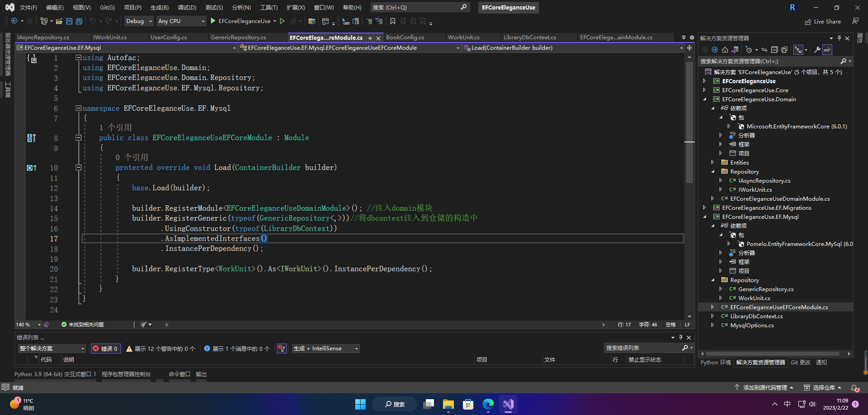
Task: Click Home icon in Solution Explorer toolbar
Action: pos(725,50)
